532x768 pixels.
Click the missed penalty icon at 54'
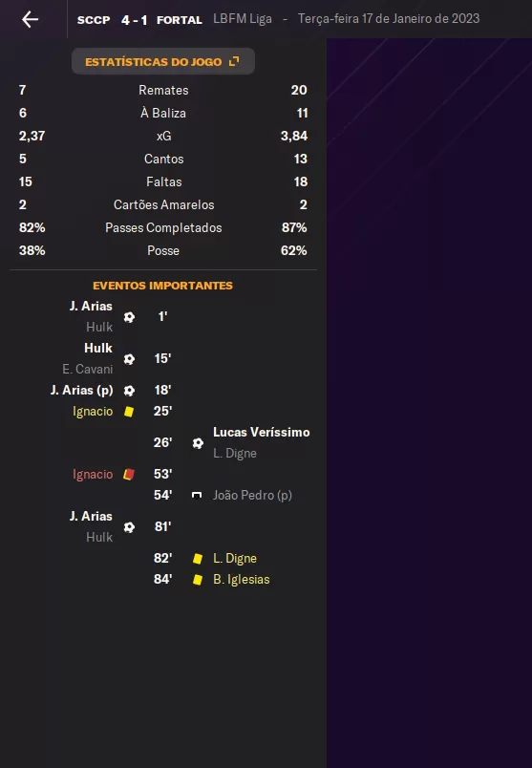tap(197, 495)
